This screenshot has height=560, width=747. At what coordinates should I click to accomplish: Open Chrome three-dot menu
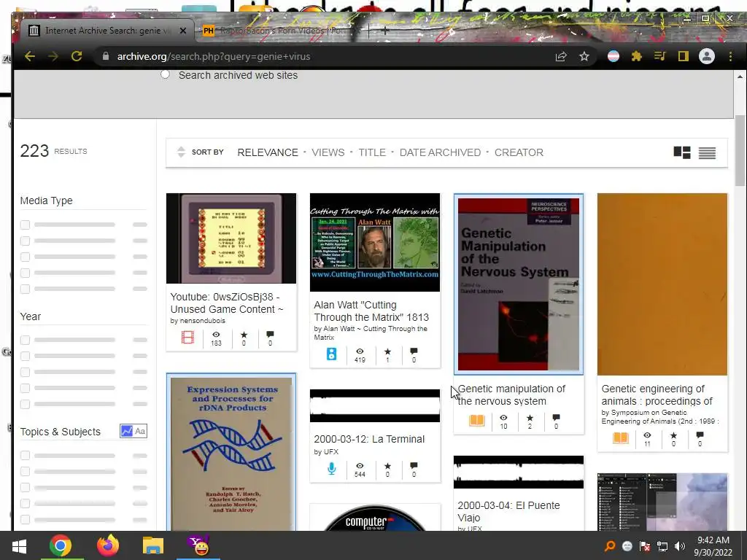click(x=730, y=56)
